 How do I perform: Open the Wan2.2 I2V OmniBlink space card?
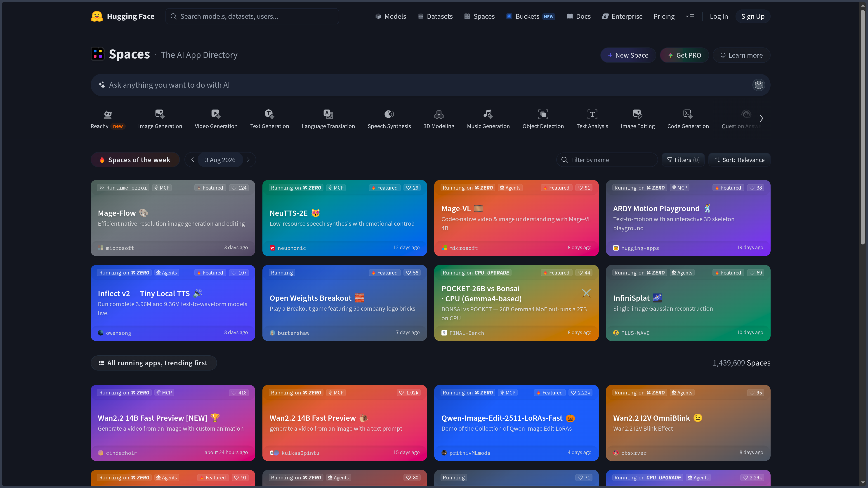(x=688, y=423)
